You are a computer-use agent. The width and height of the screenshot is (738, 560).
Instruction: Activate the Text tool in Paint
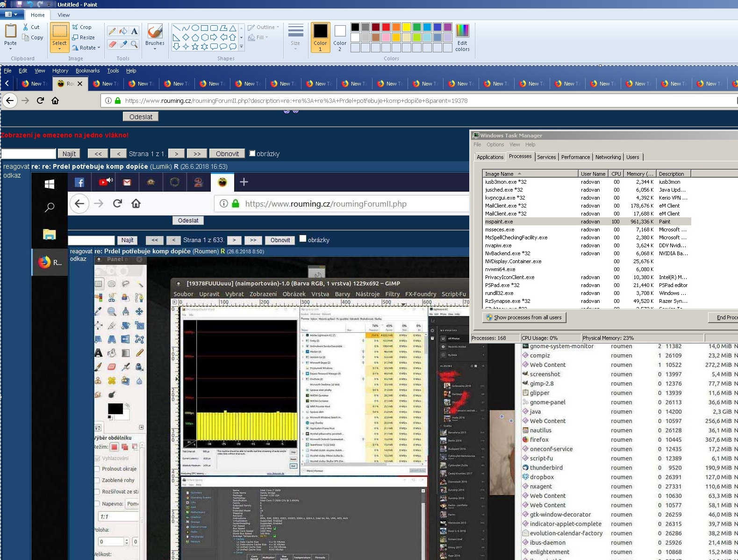pyautogui.click(x=134, y=31)
